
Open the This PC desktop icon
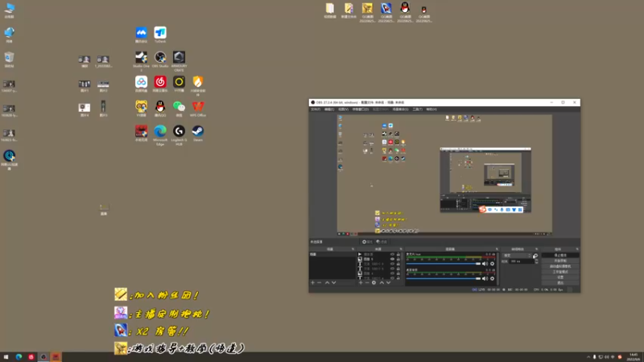[x=9, y=10]
